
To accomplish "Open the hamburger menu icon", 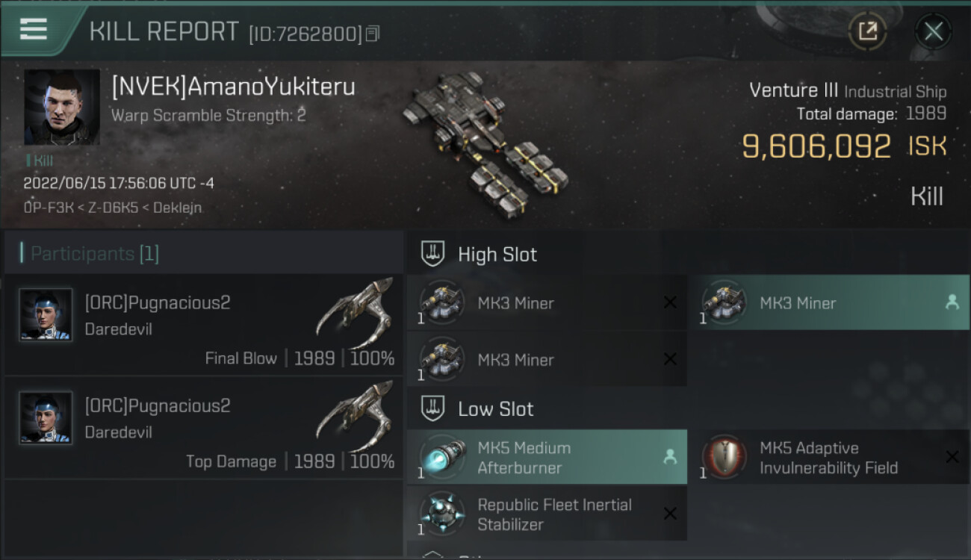I will (34, 30).
